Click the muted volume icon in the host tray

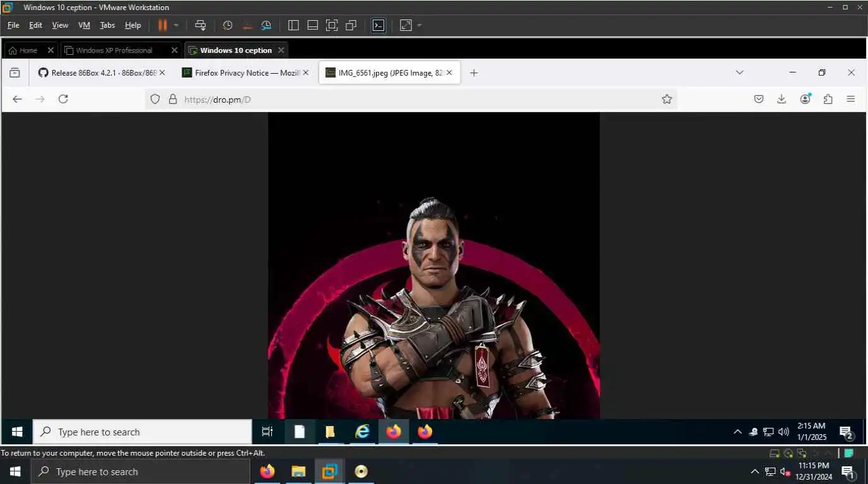click(786, 471)
